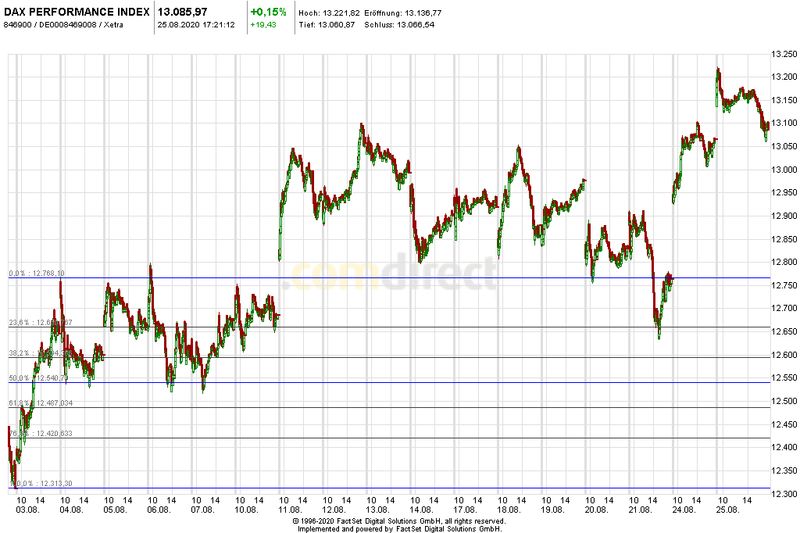Click the 11.08. date label

pos(290,510)
